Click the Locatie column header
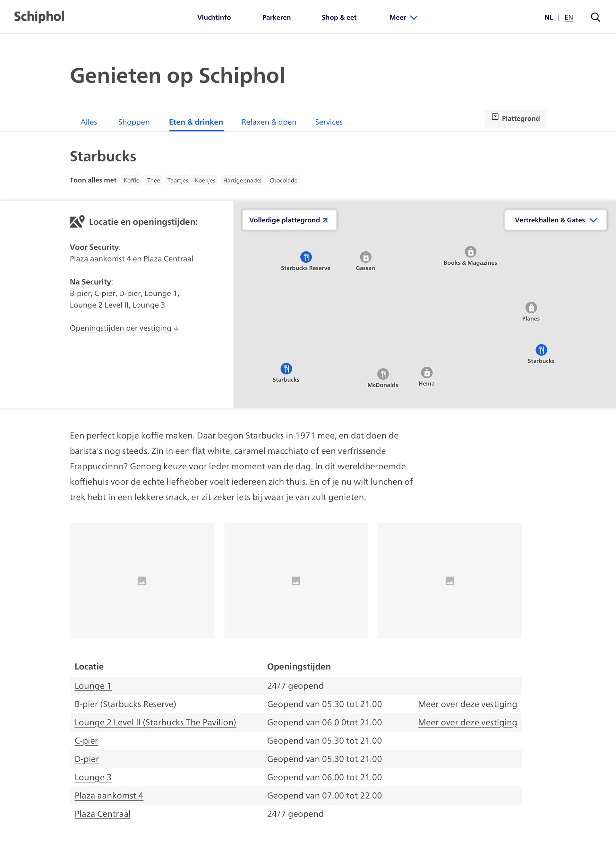 coord(89,667)
